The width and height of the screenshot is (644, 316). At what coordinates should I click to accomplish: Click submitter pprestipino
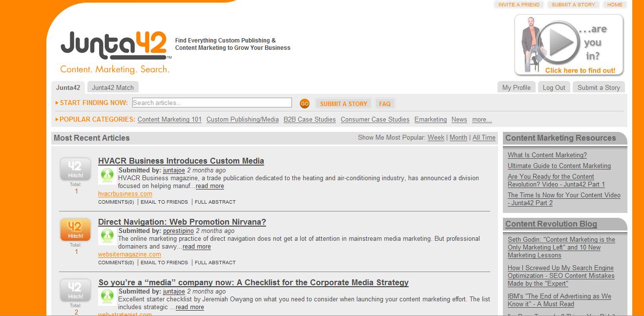pyautogui.click(x=178, y=231)
